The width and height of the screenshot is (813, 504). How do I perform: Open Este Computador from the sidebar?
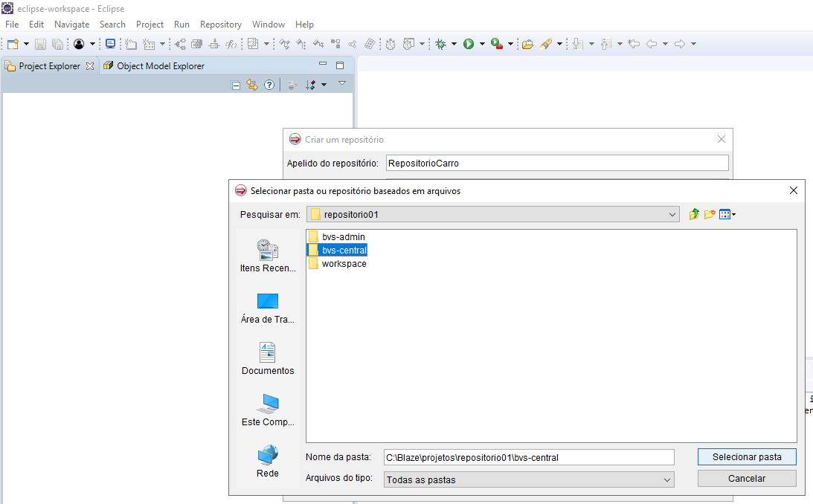click(267, 409)
